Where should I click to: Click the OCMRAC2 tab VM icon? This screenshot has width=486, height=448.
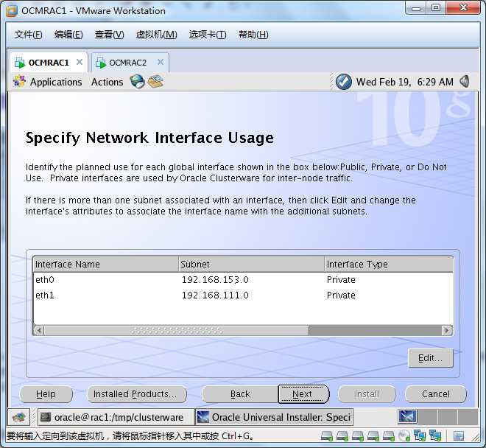(101, 63)
